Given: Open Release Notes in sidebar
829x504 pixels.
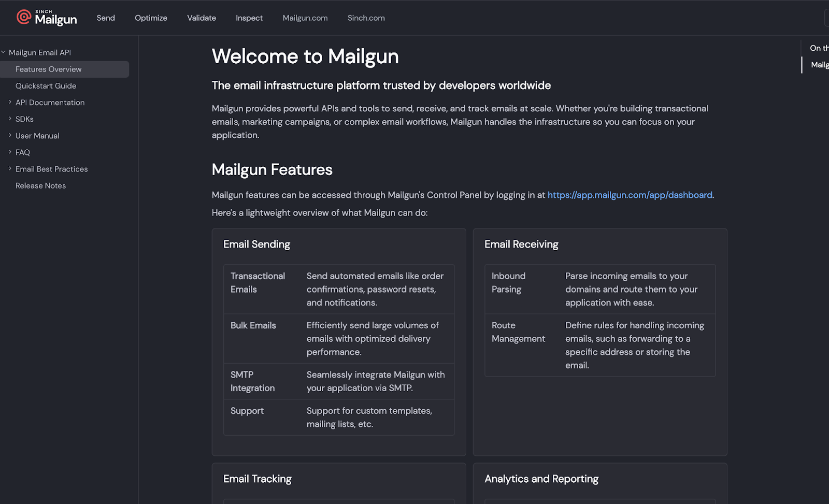Looking at the screenshot, I should 40,185.
